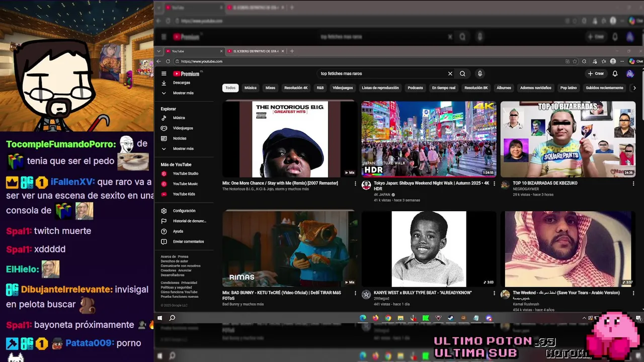This screenshot has height=362, width=644.
Task: Open the Windows Start button
Action: point(160,318)
